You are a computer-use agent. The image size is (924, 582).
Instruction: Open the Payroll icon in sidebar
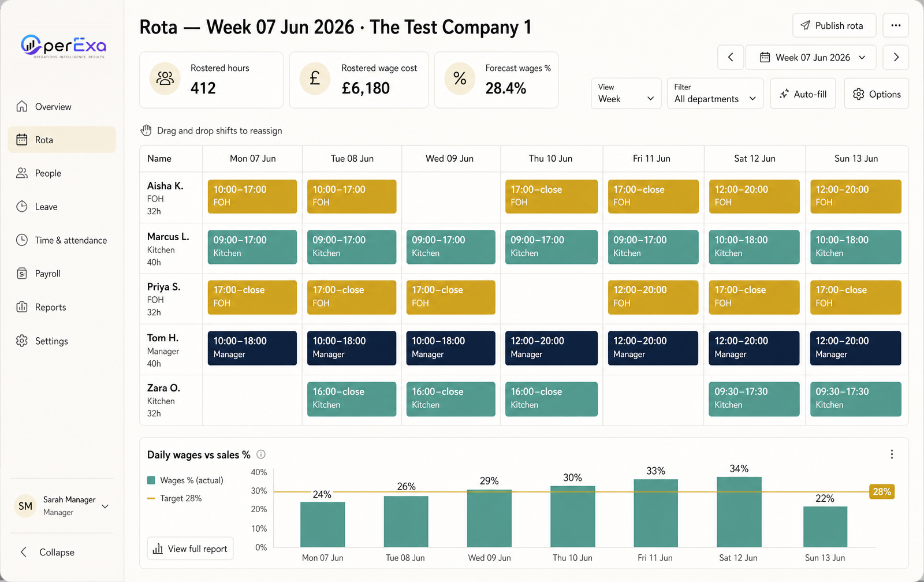click(22, 274)
